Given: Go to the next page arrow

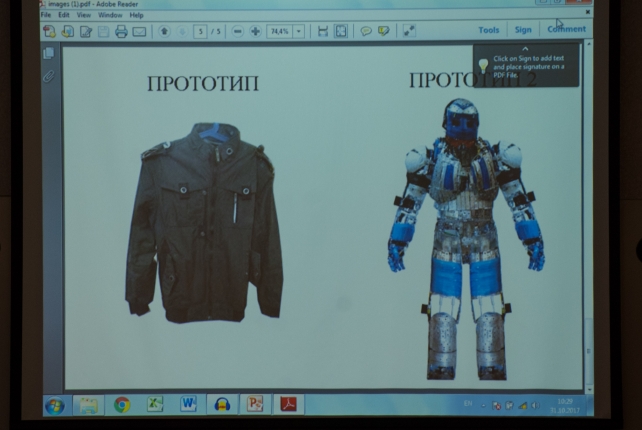Looking at the screenshot, I should click(182, 31).
